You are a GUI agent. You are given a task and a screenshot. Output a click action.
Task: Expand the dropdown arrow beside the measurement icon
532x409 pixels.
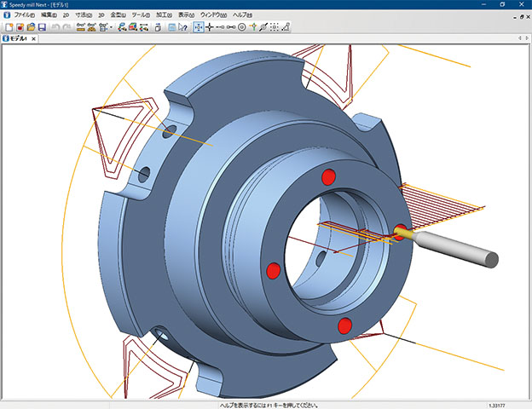coord(112,27)
